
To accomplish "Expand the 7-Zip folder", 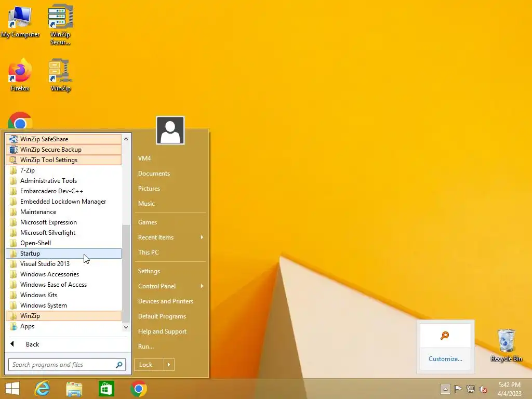I will click(x=63, y=170).
